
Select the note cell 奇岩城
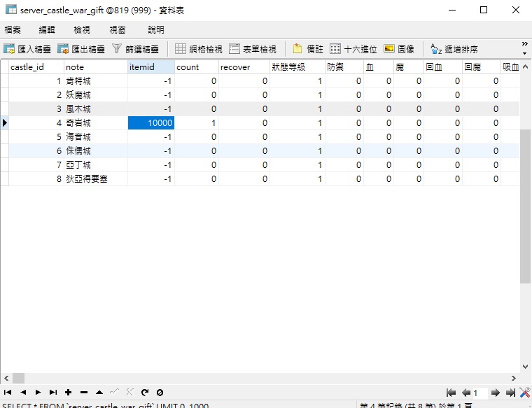point(96,122)
